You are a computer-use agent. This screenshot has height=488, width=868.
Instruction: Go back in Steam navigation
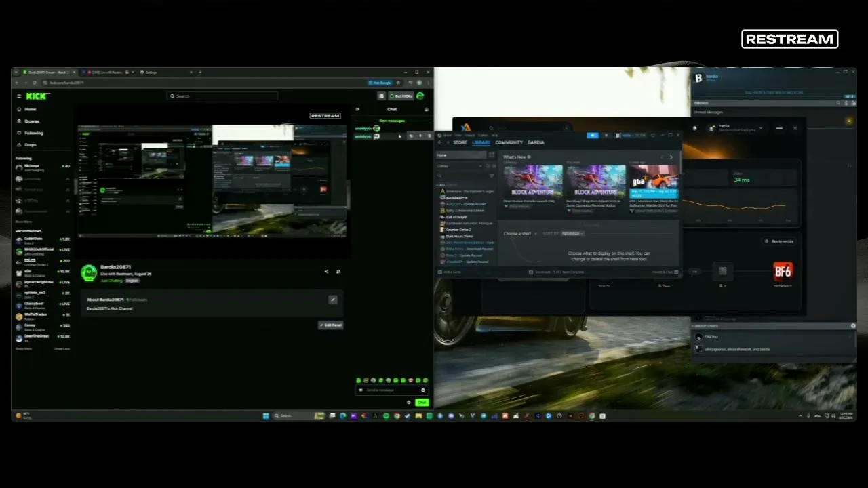[439, 142]
